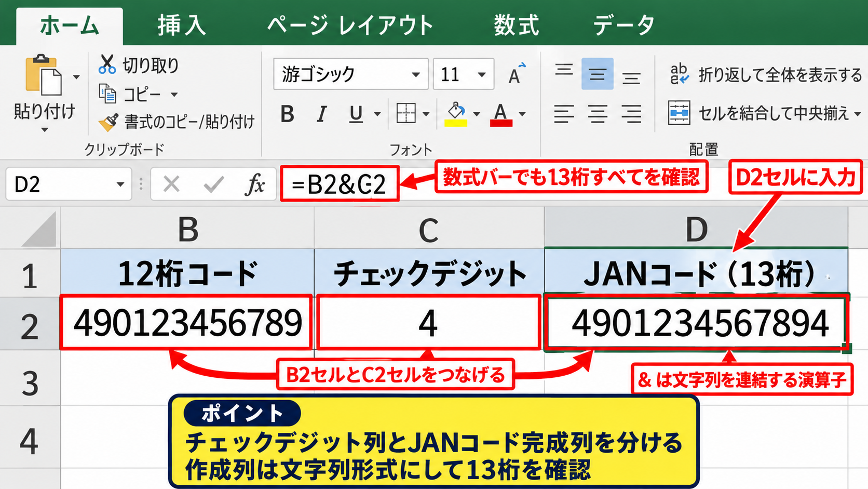This screenshot has height=489, width=868.
Task: Switch to the ホーム tab
Action: point(70,25)
